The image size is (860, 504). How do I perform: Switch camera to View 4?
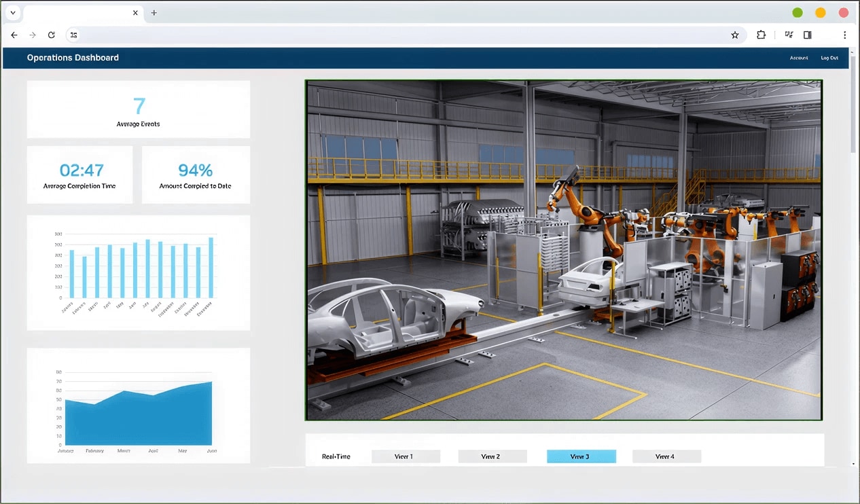pos(666,456)
